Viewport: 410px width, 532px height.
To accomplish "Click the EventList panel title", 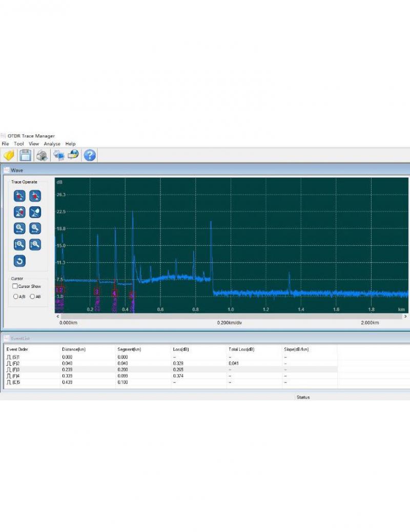I will point(20,338).
